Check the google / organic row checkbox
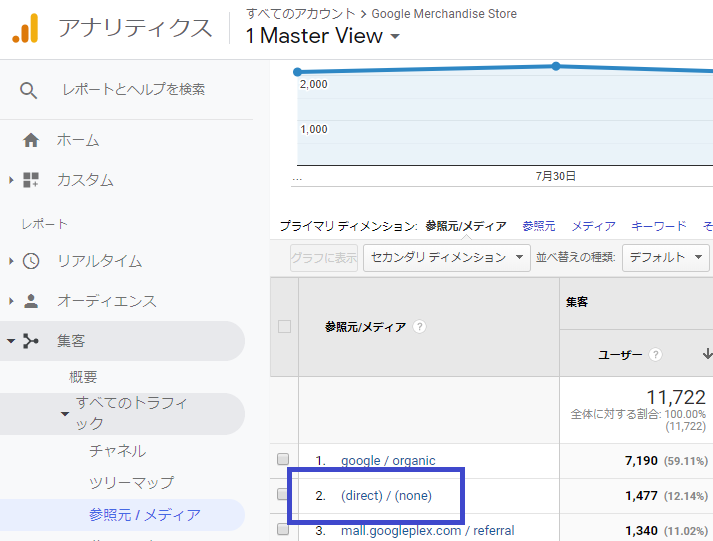713x541 pixels. tap(284, 460)
